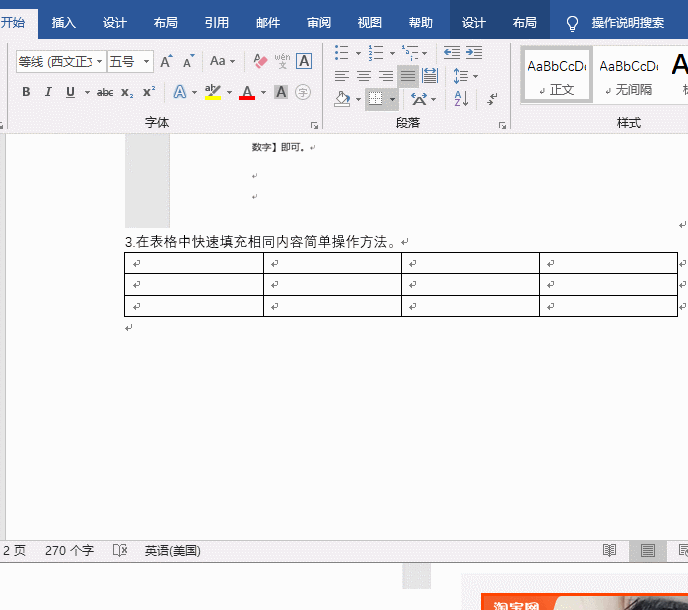688x610 pixels.
Task: Sort text A to Z
Action: pyautogui.click(x=461, y=99)
